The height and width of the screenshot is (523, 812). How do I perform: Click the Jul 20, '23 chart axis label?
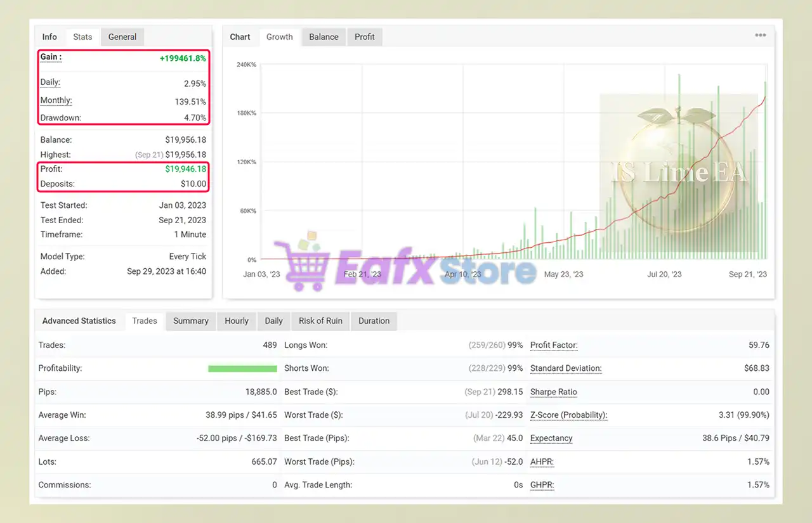pos(664,274)
